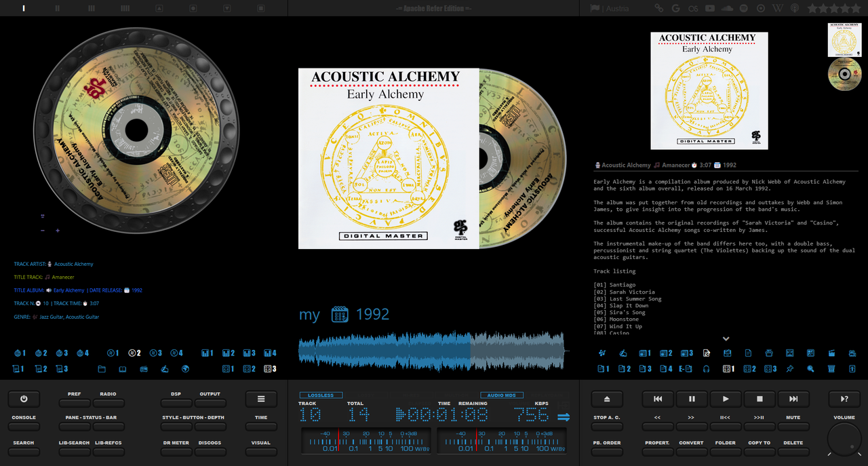Go to previous track
Viewport: 868px width, 466px height.
pos(658,399)
